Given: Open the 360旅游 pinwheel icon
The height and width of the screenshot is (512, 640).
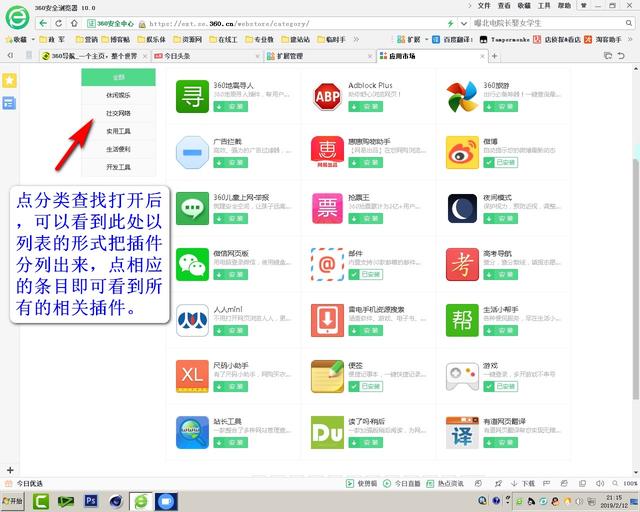Looking at the screenshot, I should pos(462,96).
